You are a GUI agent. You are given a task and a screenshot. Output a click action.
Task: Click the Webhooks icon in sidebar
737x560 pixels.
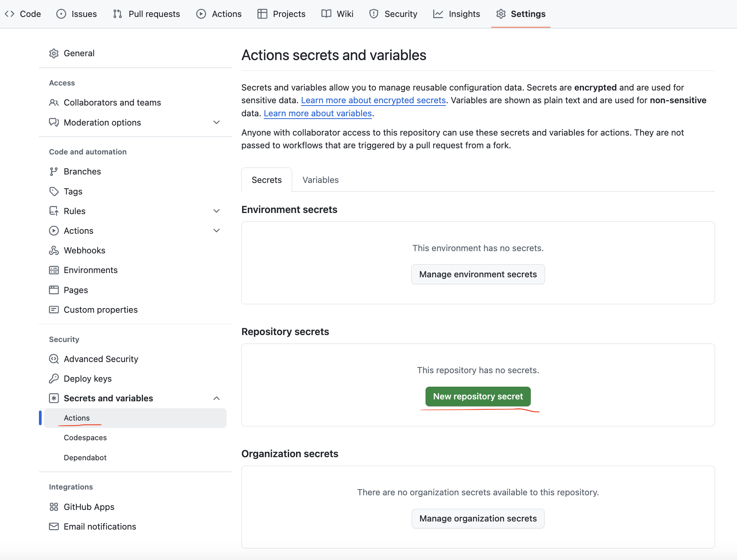(x=54, y=251)
